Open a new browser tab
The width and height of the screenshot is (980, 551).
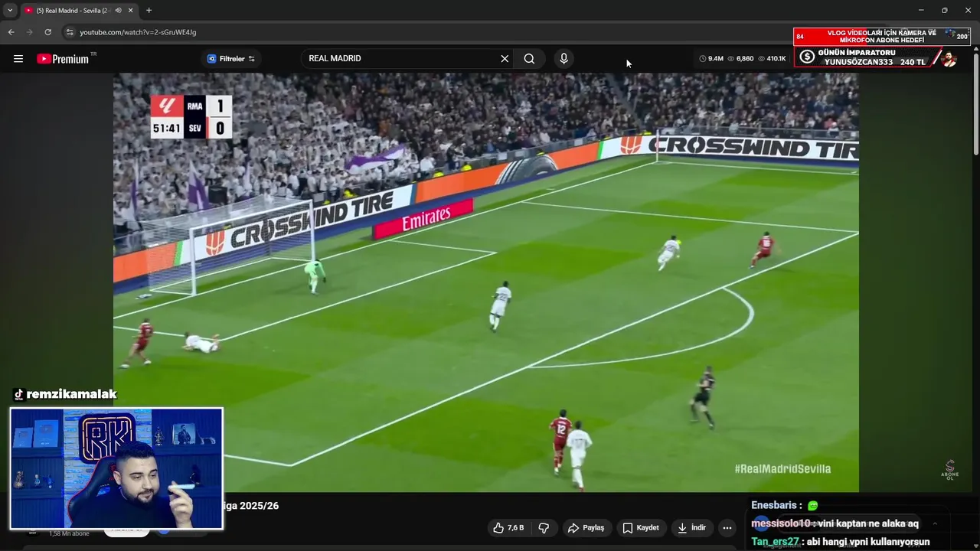(x=149, y=11)
